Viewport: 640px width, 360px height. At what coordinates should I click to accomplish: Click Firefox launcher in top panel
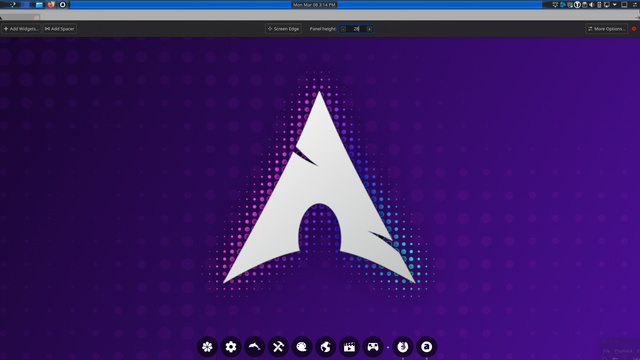tap(51, 4)
